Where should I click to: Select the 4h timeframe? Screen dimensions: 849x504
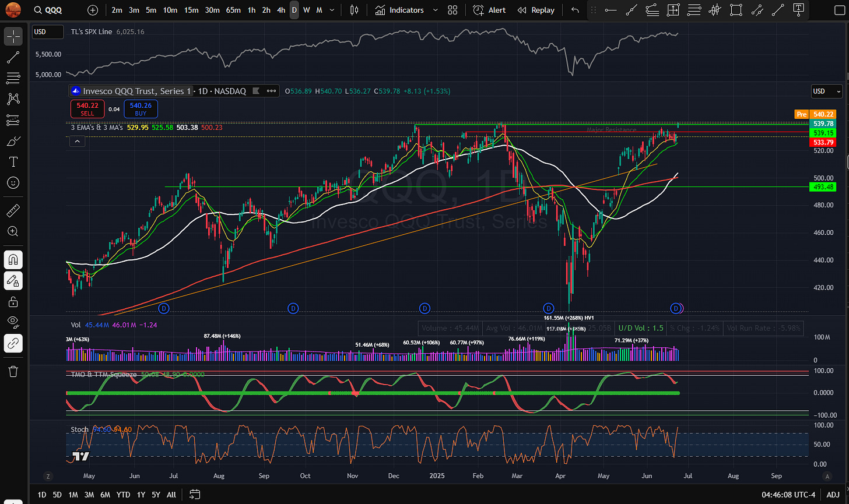[281, 10]
